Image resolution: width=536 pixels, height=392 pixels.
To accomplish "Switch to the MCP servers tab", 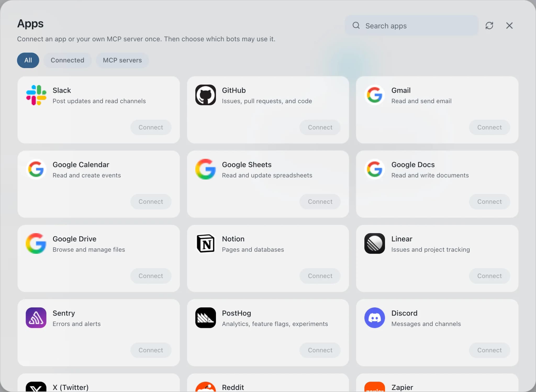I will click(122, 60).
